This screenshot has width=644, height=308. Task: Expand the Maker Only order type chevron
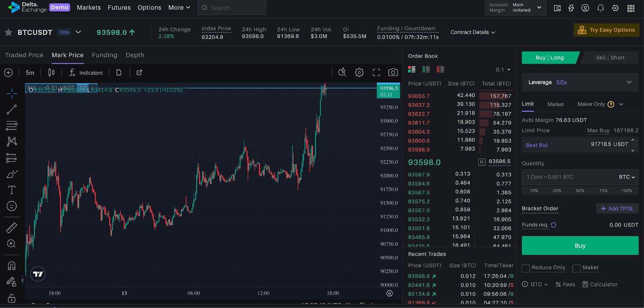coord(621,104)
